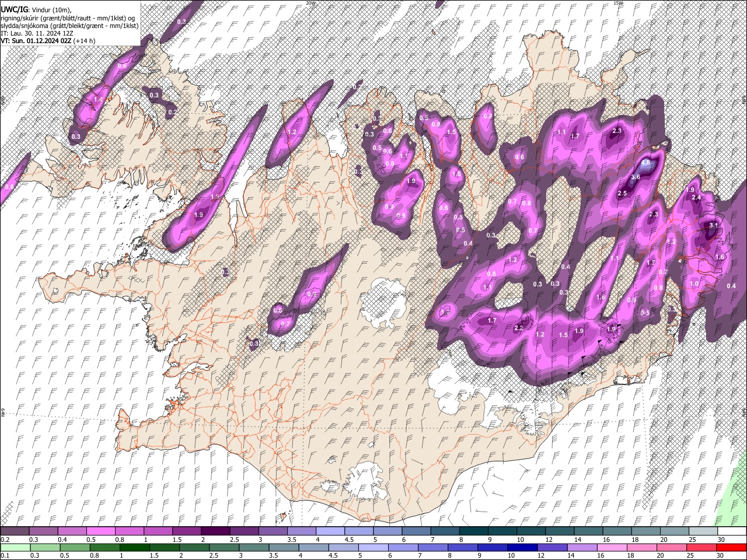Click the light lavender rain swatch at 5

373,548
